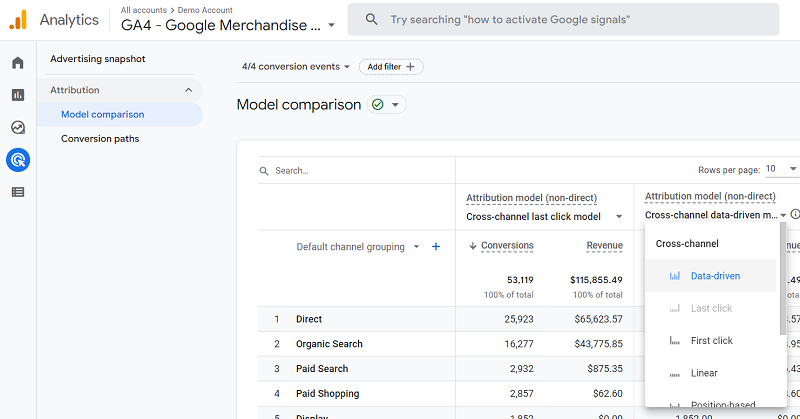Click the 2,857 conversions value
The width and height of the screenshot is (800, 419).
[x=521, y=393]
